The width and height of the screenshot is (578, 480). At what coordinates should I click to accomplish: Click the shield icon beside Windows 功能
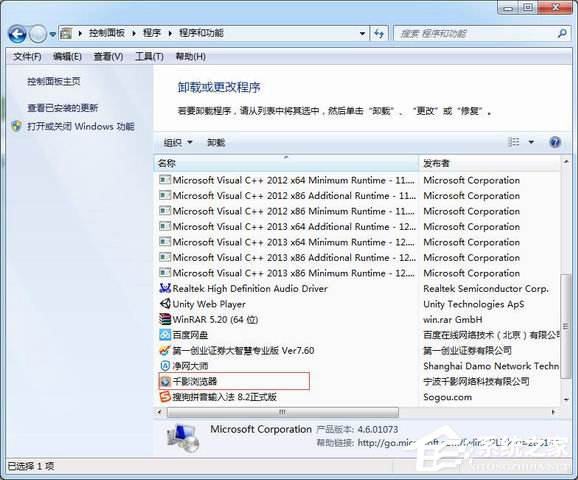(x=17, y=126)
